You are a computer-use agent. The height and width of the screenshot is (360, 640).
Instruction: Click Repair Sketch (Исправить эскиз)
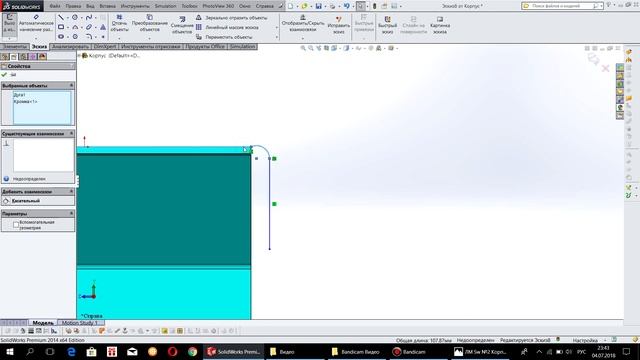tap(338, 25)
